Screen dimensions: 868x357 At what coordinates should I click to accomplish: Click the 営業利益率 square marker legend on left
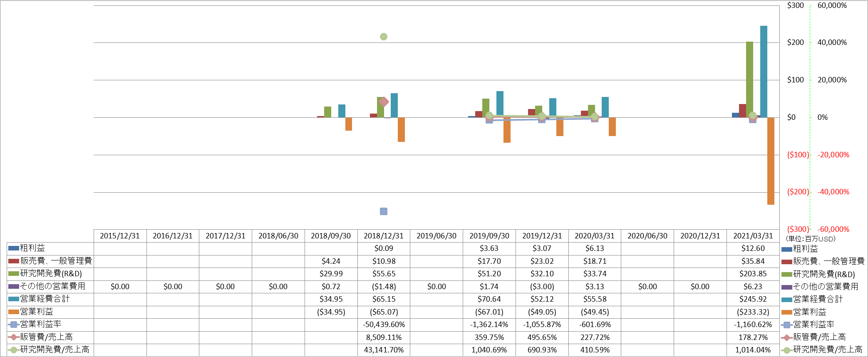(x=14, y=324)
